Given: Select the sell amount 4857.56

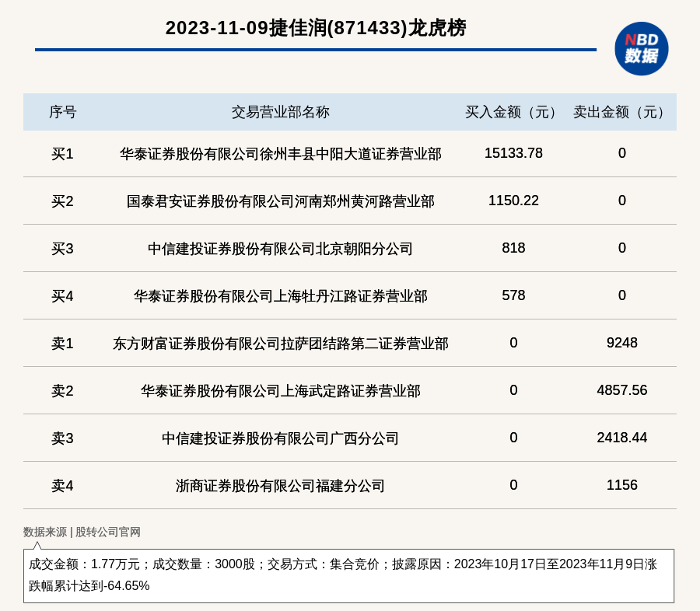Looking at the screenshot, I should point(622,390).
